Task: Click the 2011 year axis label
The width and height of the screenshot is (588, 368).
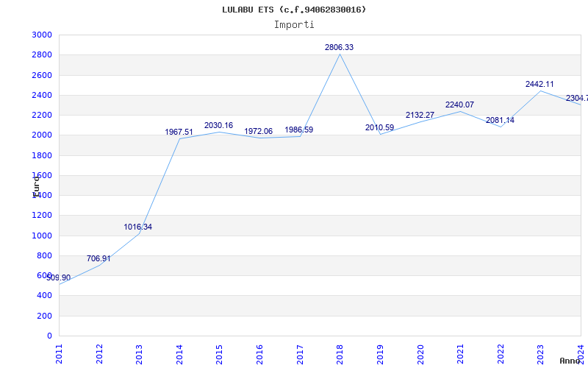Action: click(59, 354)
